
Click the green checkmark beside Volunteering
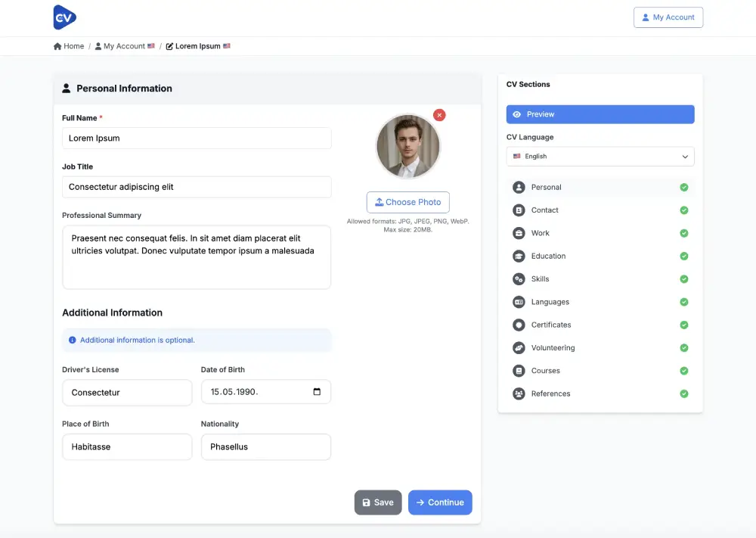tap(684, 347)
